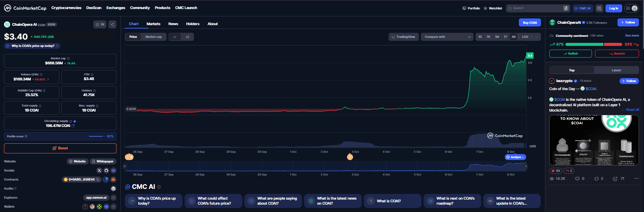Open the CoinMarketCap home logo

[25, 8]
